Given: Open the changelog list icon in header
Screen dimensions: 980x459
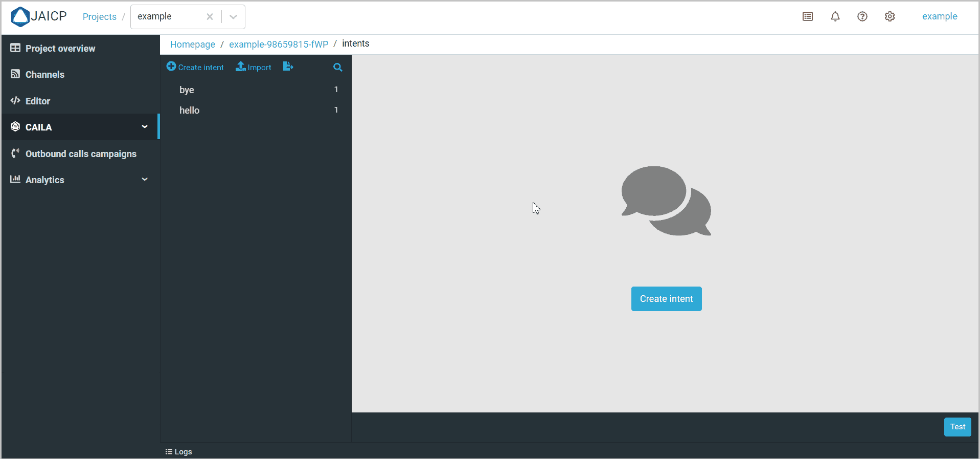Looking at the screenshot, I should click(808, 16).
